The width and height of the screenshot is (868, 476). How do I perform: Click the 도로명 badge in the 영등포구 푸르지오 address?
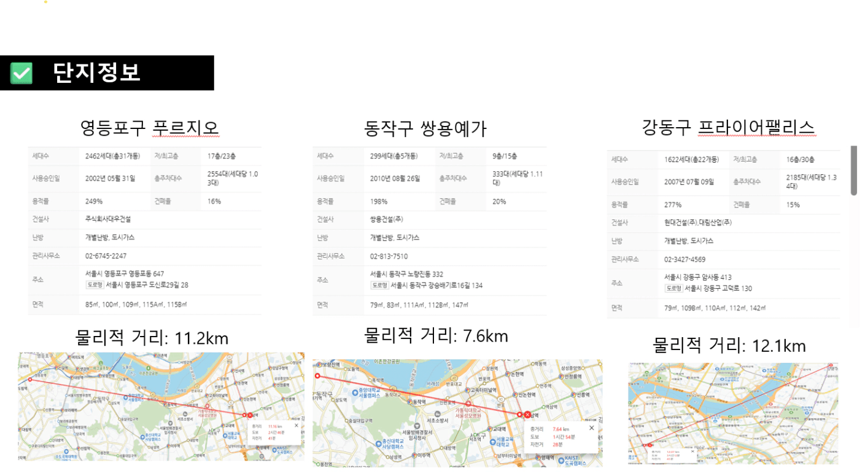pos(95,285)
